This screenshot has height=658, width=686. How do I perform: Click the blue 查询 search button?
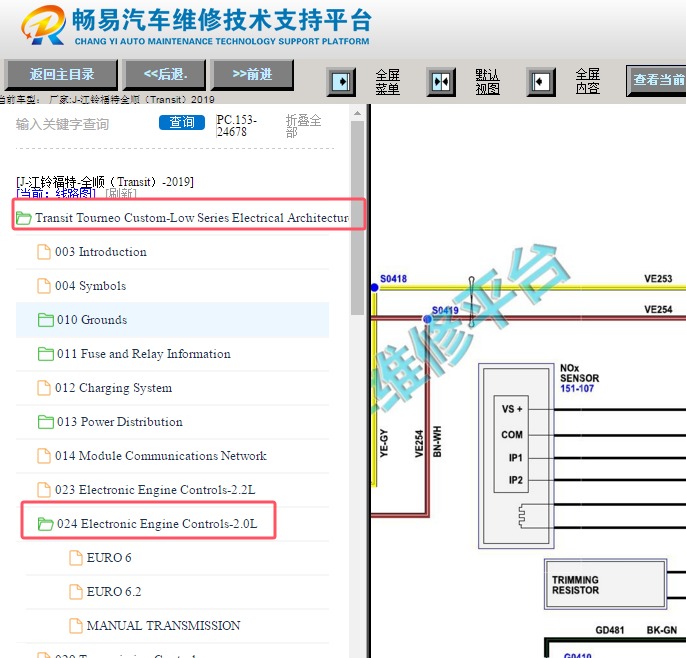[182, 122]
